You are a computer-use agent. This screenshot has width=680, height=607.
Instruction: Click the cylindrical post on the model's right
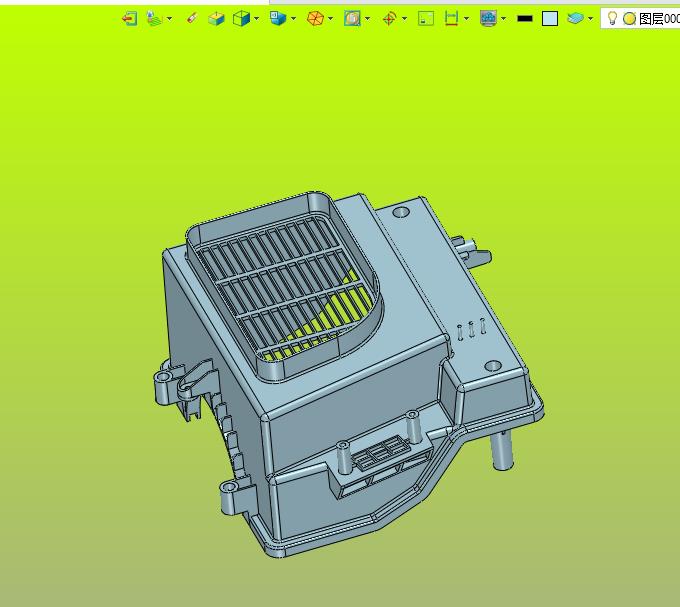pos(502,450)
